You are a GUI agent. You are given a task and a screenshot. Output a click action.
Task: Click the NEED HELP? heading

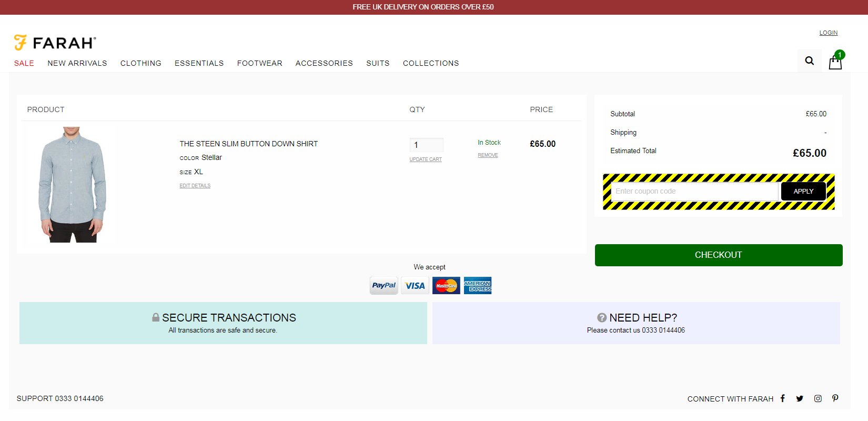coord(643,318)
